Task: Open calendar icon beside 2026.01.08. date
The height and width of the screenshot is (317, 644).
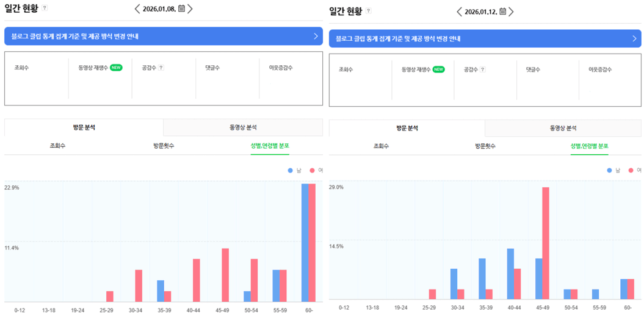Action: point(181,9)
